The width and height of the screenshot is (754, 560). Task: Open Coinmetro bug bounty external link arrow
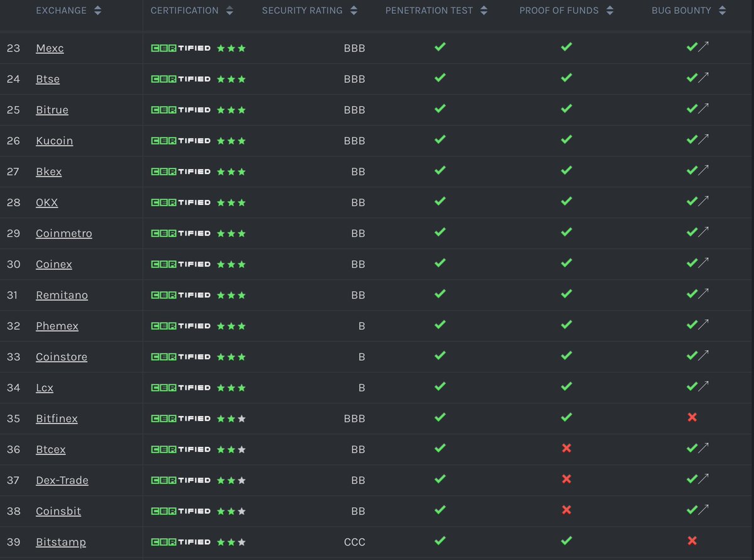[x=704, y=232]
